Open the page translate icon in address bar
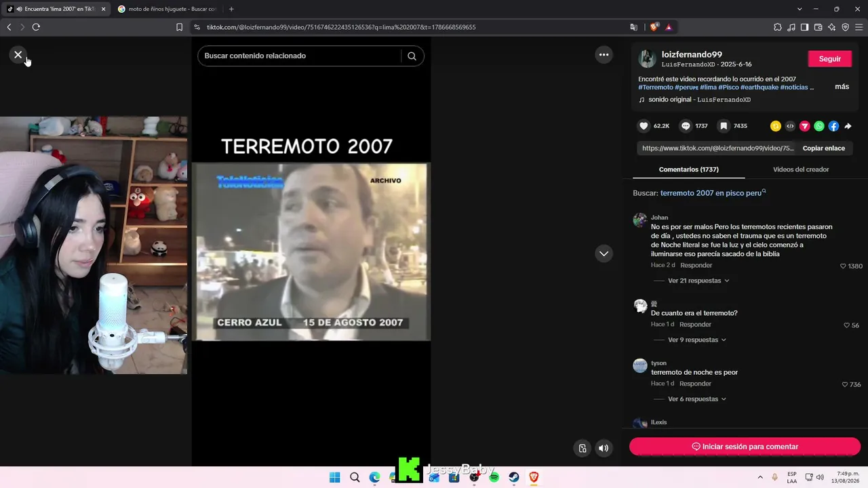The height and width of the screenshot is (488, 868). (633, 27)
